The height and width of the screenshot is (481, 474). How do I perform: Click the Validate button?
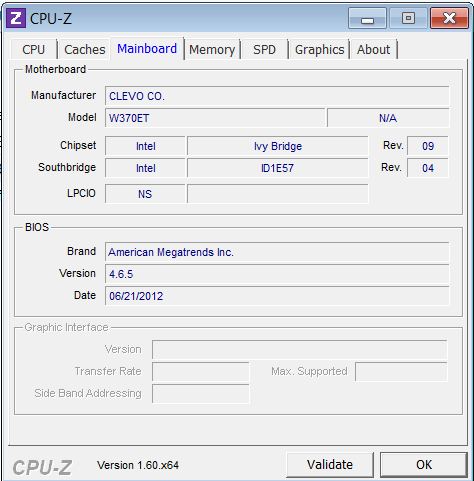(330, 465)
